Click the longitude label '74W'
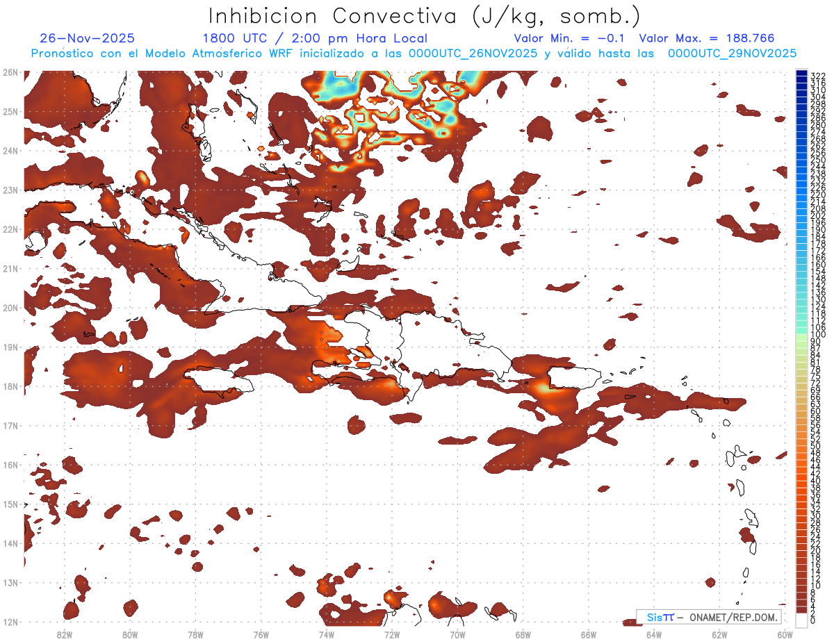This screenshot has height=644, width=834. pyautogui.click(x=327, y=634)
